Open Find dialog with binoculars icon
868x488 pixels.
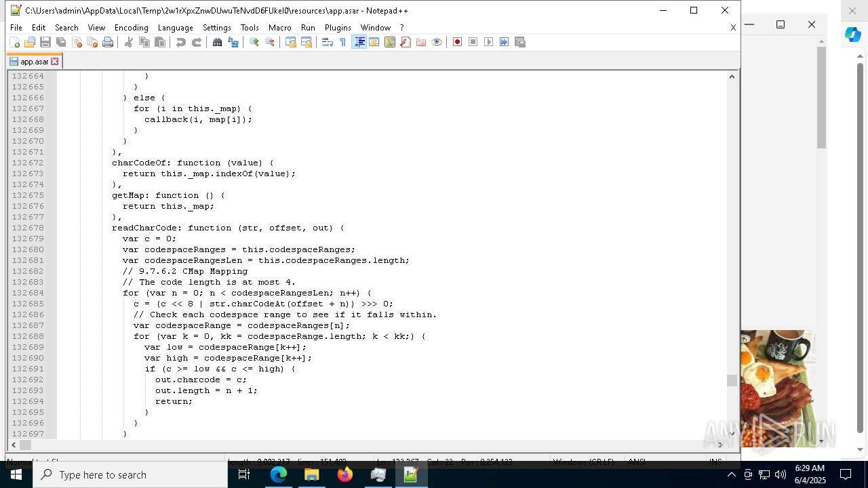coord(218,42)
